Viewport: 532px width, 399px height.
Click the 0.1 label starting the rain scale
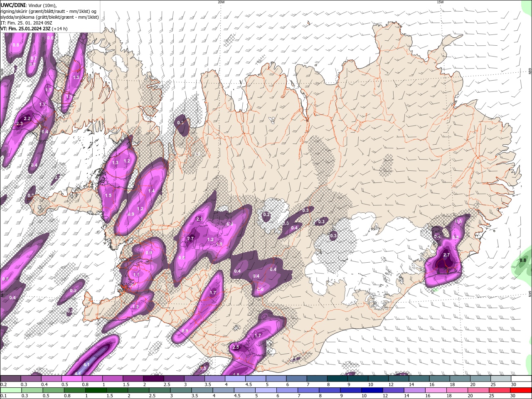pos(3,396)
